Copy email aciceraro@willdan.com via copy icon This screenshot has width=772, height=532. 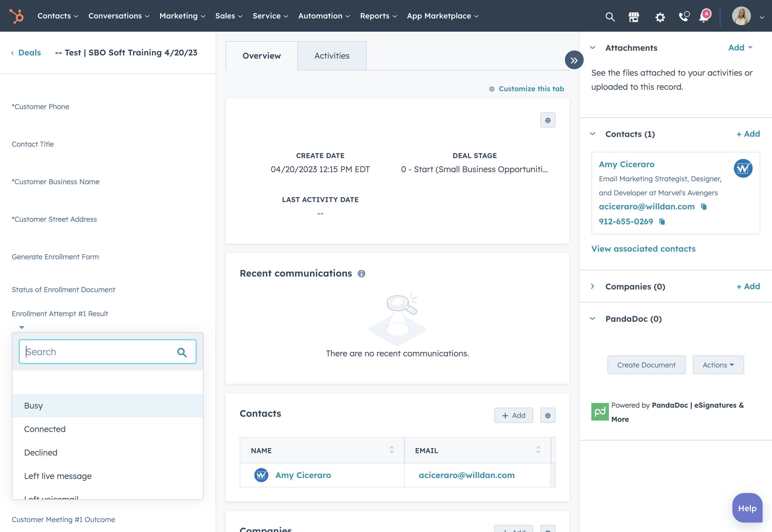tap(704, 207)
